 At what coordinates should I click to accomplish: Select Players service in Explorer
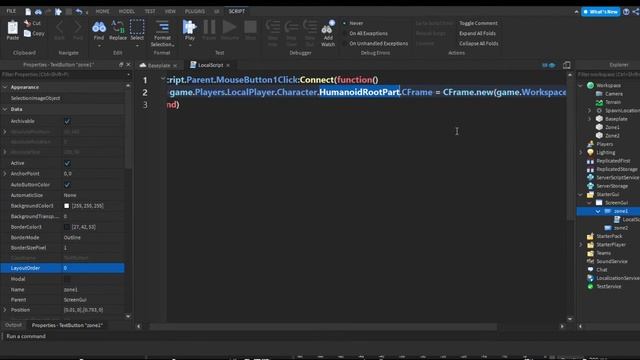pos(604,144)
